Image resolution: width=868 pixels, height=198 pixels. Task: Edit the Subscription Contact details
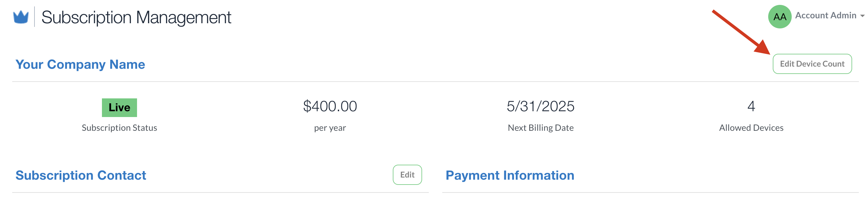tap(407, 175)
